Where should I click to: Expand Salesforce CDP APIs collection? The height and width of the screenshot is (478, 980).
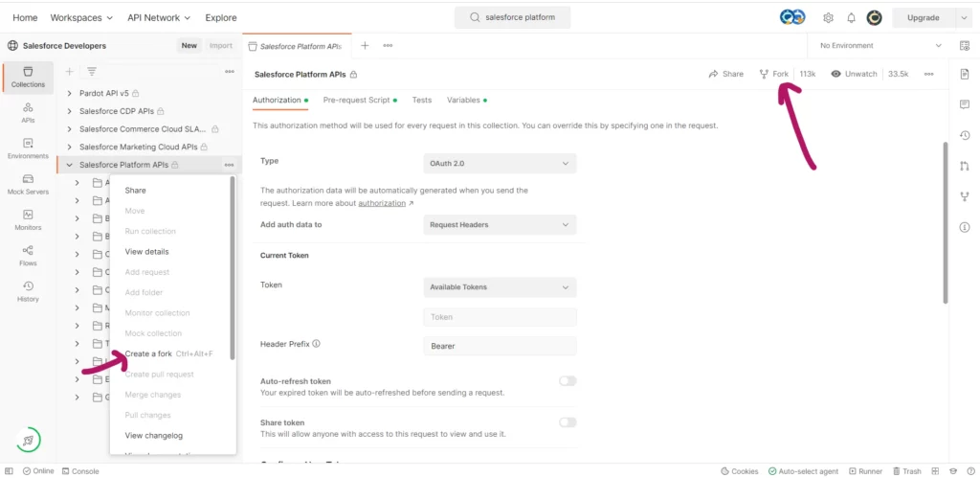69,111
